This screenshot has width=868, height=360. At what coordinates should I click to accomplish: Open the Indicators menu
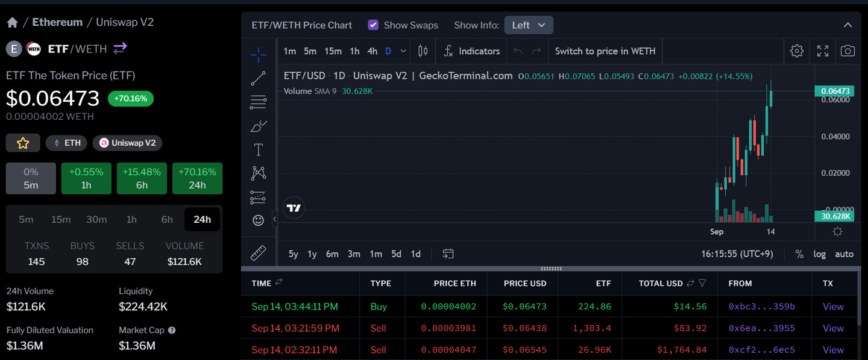472,51
